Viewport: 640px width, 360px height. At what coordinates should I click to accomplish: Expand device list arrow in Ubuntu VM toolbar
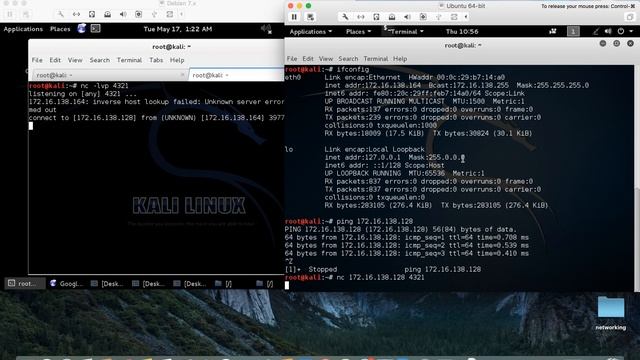pyautogui.click(x=466, y=17)
